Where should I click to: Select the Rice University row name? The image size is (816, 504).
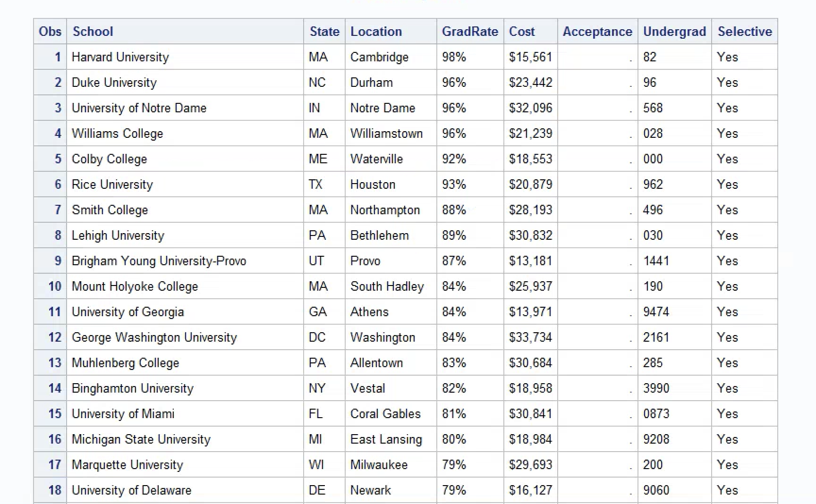pos(112,185)
